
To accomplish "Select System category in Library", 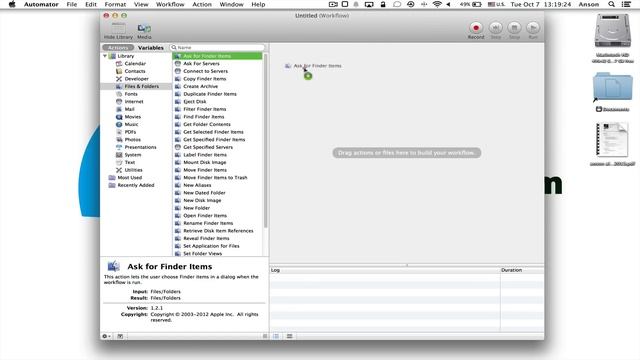I will click(133, 155).
